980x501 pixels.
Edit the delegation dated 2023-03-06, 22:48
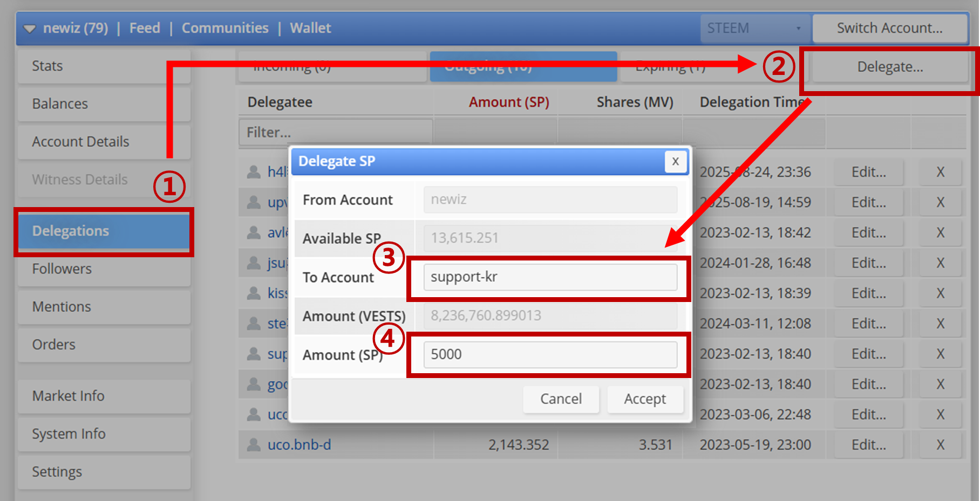pos(869,414)
